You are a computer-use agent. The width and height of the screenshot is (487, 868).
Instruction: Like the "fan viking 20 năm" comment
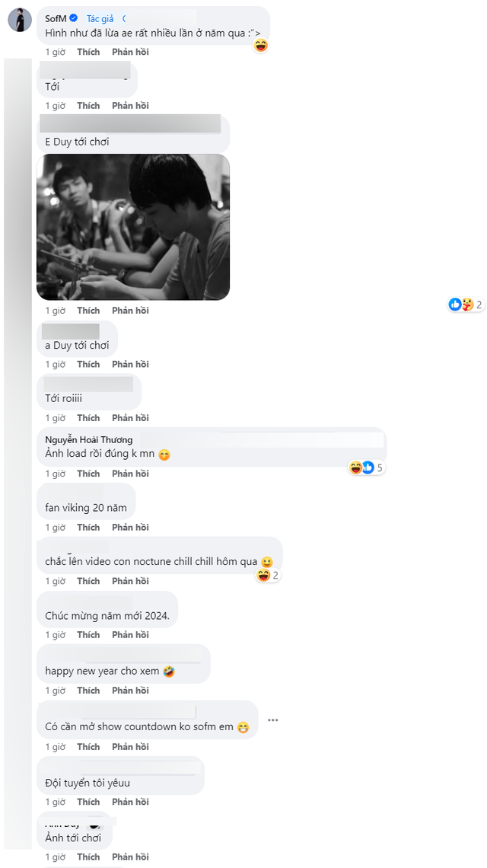88,527
